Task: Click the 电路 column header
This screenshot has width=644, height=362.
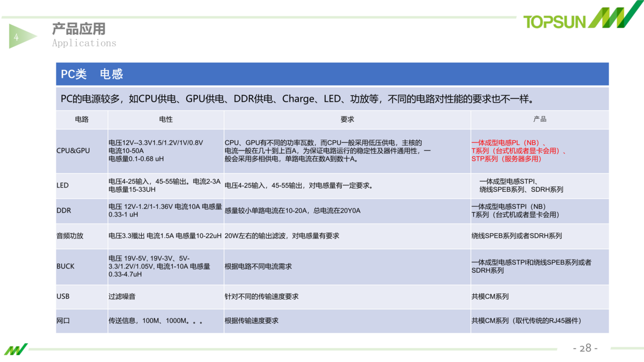Action: click(x=82, y=119)
